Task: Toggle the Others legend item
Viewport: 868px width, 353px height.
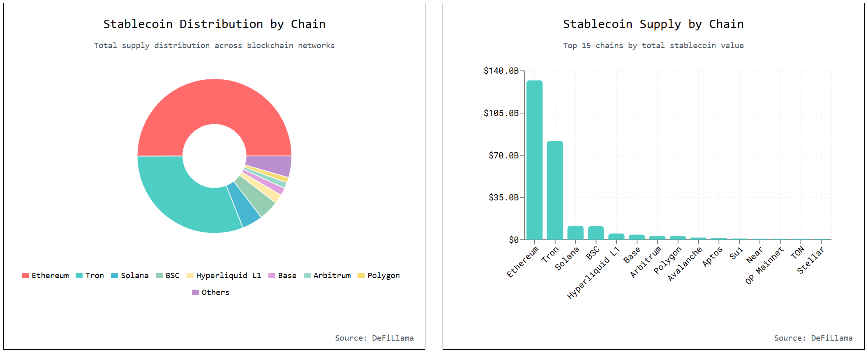Action: click(x=210, y=293)
